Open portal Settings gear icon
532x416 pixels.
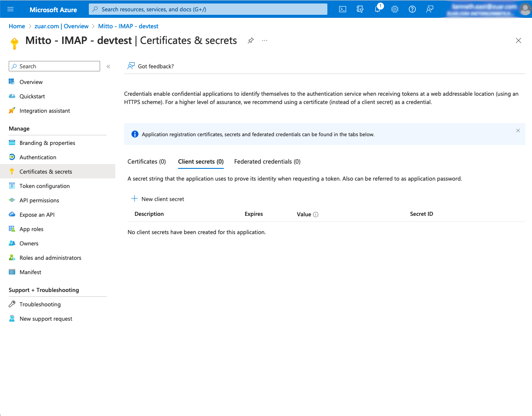(395, 9)
